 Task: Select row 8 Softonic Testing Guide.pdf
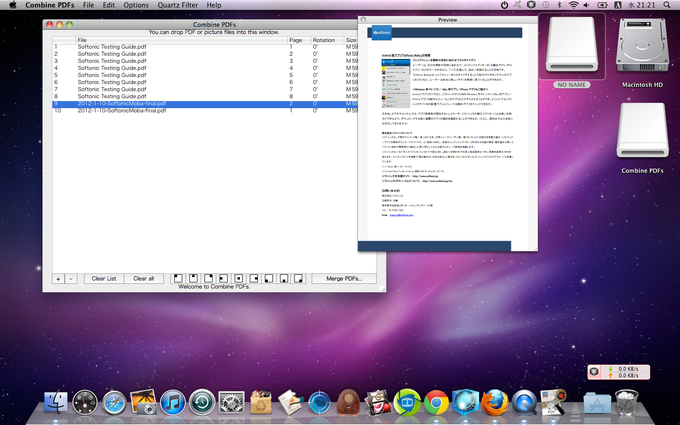pyautogui.click(x=205, y=96)
